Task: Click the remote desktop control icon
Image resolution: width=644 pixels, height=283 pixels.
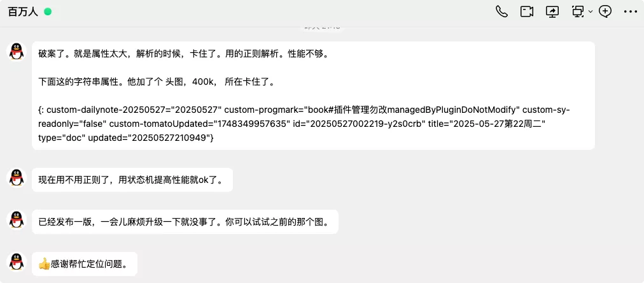Action: (577, 11)
